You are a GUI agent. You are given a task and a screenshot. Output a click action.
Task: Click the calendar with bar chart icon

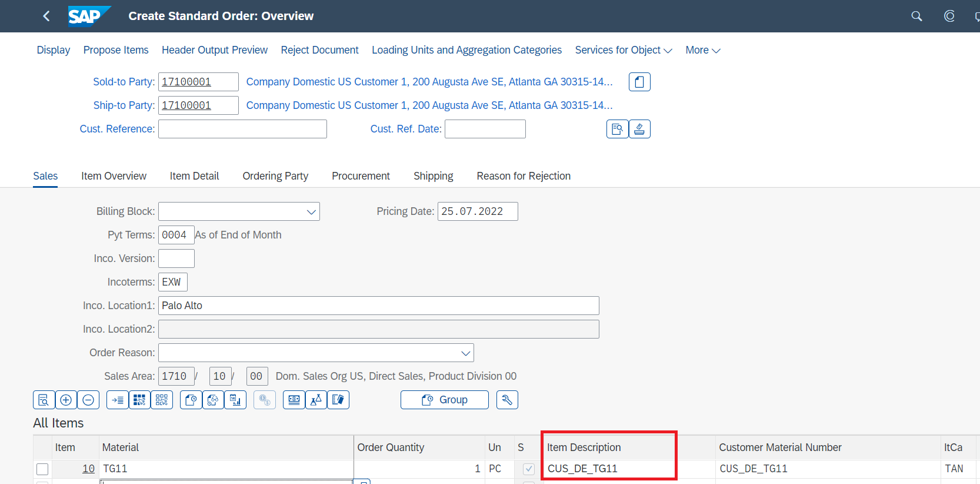tap(235, 400)
